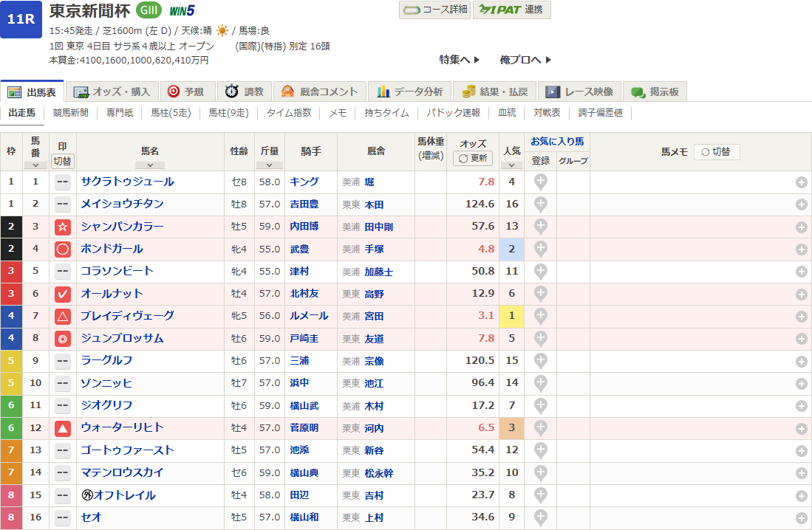Add サクラトウジュール to favorites with pin icon
Screen dimensions: 812x530
[541, 182]
